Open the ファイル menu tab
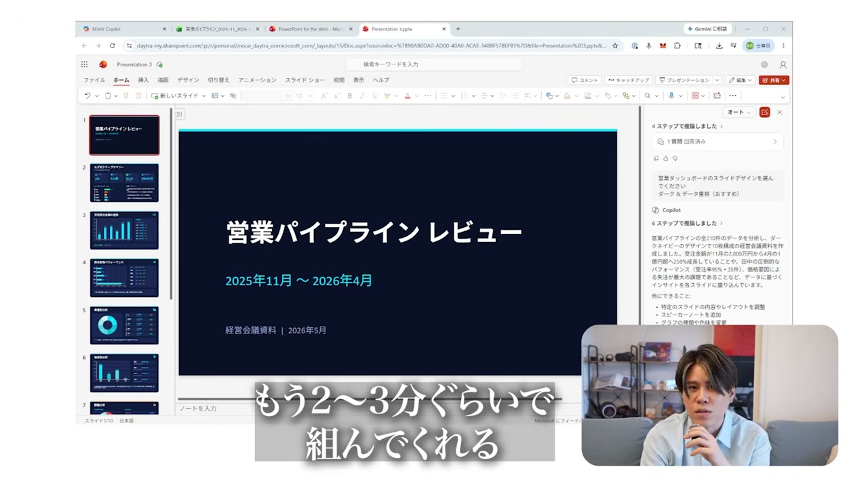 94,80
